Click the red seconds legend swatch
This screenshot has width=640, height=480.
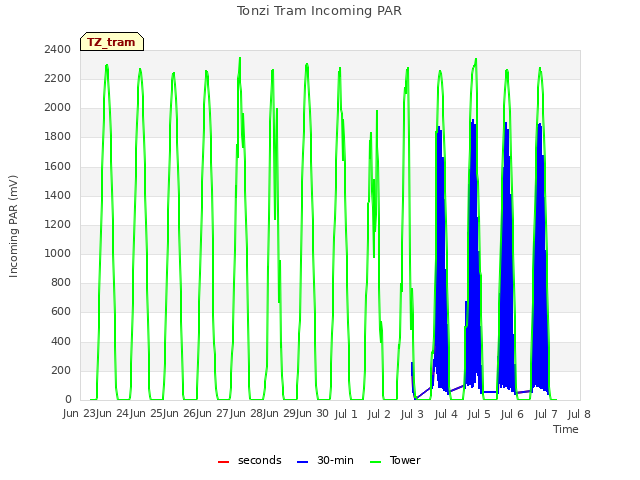[223, 462]
